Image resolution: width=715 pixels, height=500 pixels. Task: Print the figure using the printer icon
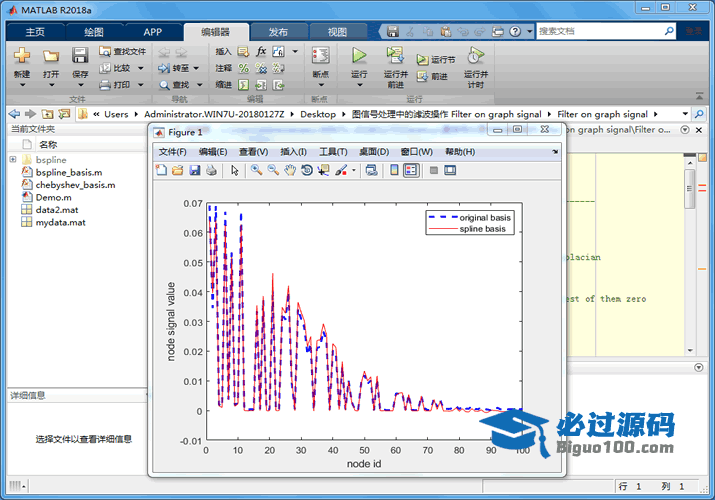tap(211, 170)
